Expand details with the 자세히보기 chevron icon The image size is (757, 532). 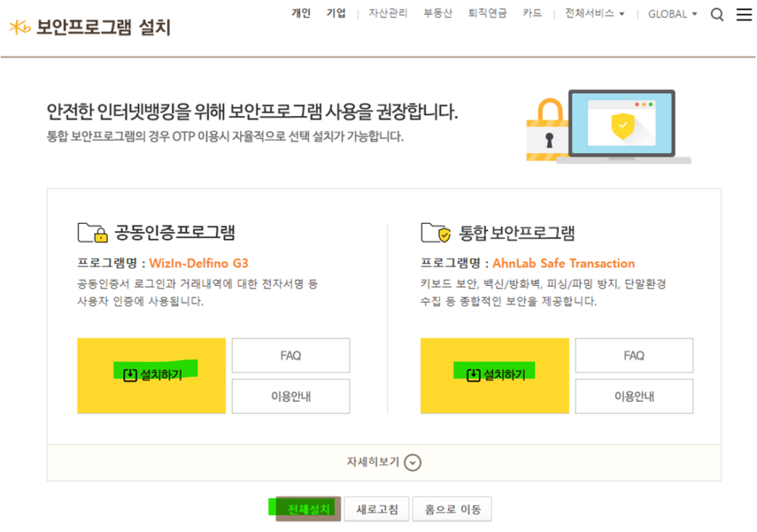coord(413,463)
